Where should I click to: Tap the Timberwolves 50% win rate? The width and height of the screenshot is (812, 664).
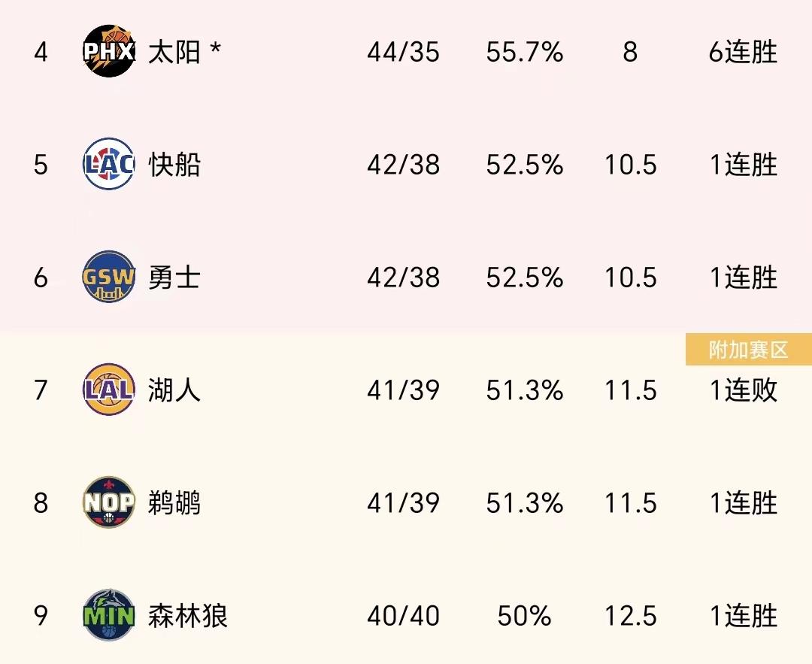pyautogui.click(x=525, y=616)
